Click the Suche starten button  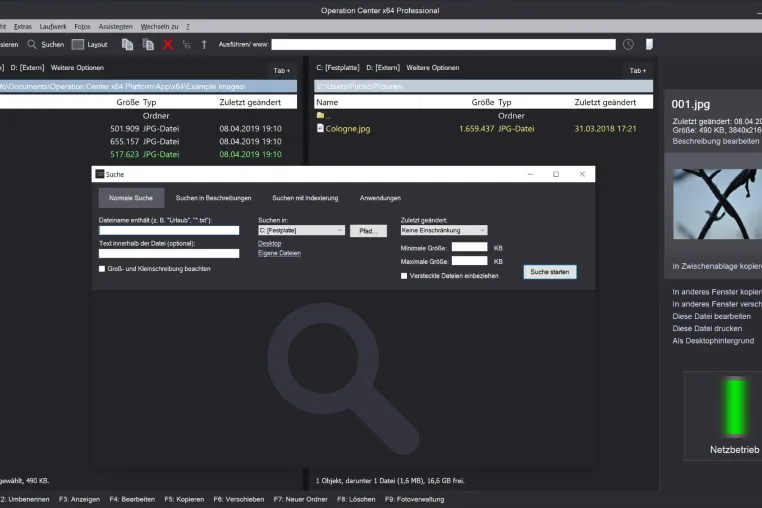pyautogui.click(x=550, y=272)
